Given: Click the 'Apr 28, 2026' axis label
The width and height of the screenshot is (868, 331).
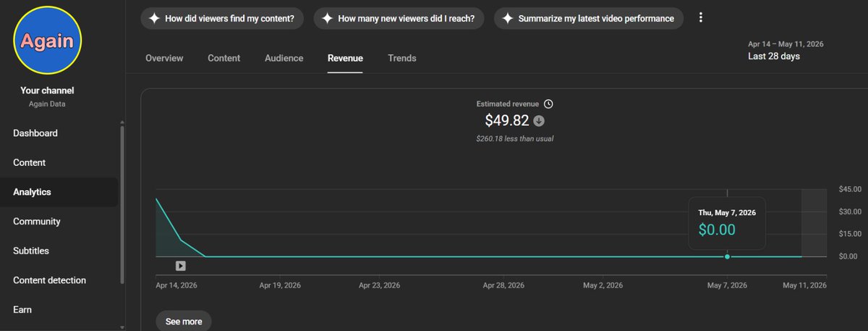Looking at the screenshot, I should tap(503, 285).
